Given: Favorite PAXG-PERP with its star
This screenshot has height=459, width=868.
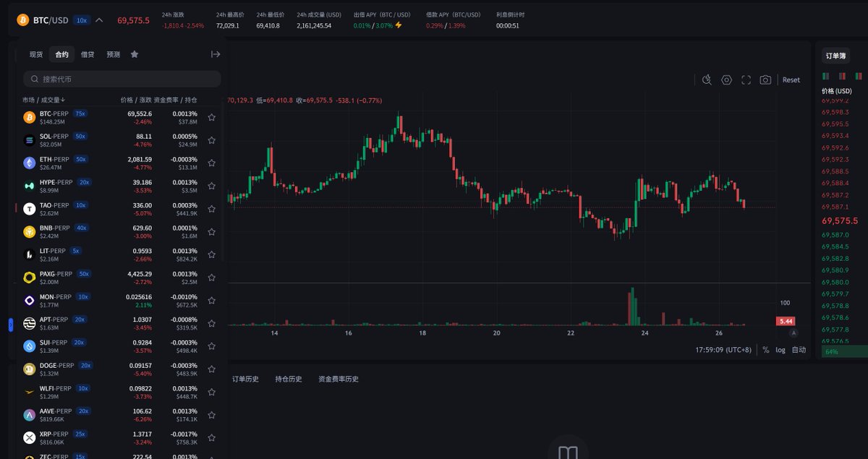Looking at the screenshot, I should (211, 278).
